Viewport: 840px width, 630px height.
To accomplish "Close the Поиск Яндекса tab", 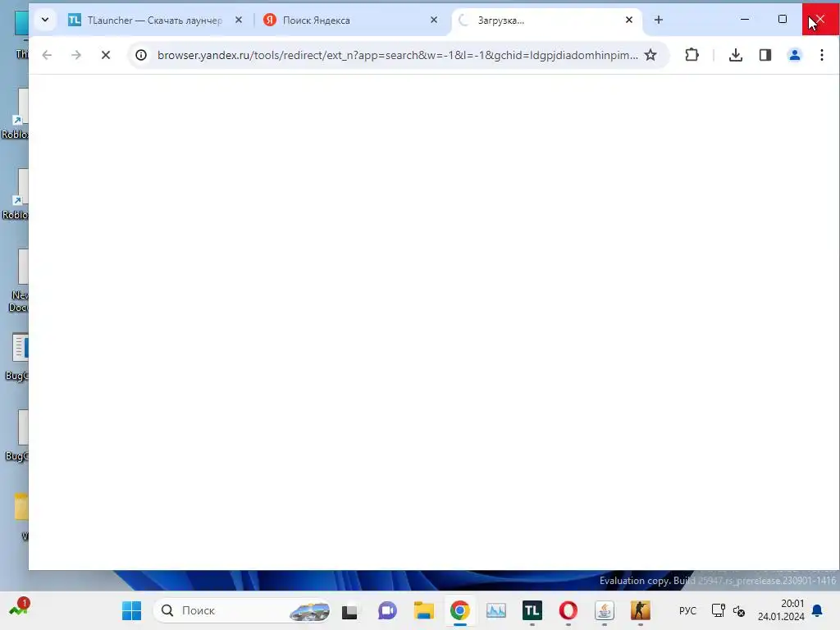I will (x=434, y=20).
